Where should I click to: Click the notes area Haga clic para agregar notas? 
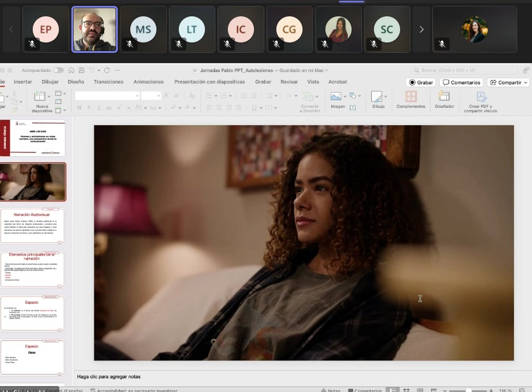point(108,376)
